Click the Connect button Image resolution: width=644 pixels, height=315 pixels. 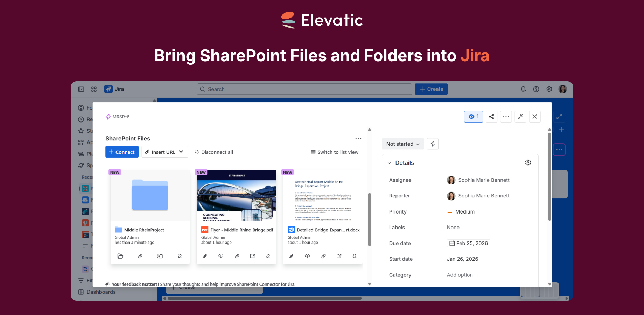pos(122,152)
